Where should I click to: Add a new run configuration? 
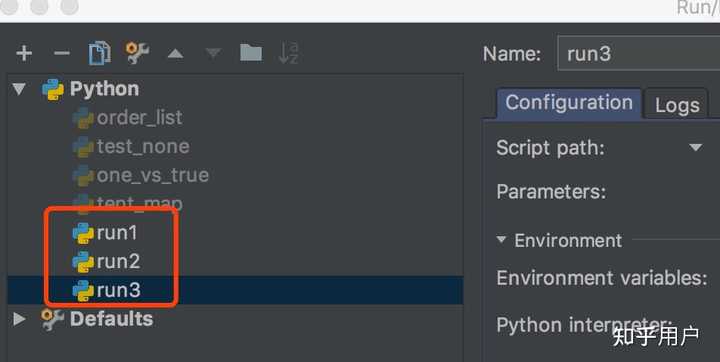pos(24,53)
